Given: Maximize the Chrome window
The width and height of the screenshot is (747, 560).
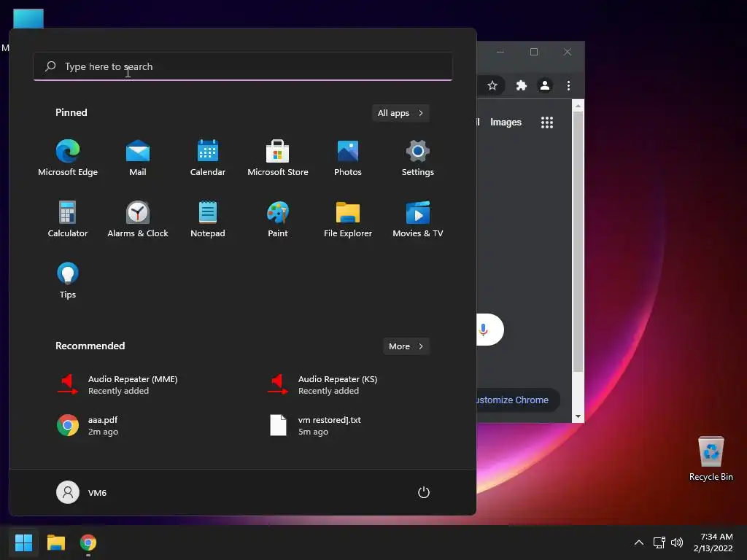Looking at the screenshot, I should click(534, 52).
